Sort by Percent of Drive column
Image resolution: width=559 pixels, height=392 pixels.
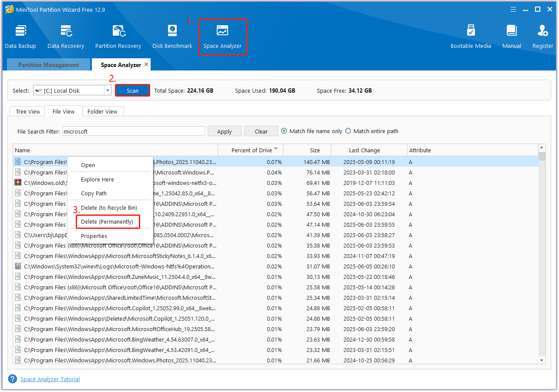coord(251,150)
